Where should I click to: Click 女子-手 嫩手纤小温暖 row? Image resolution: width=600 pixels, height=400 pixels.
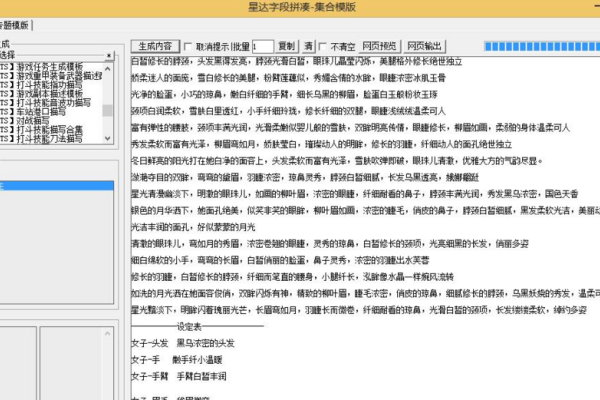pos(177,360)
